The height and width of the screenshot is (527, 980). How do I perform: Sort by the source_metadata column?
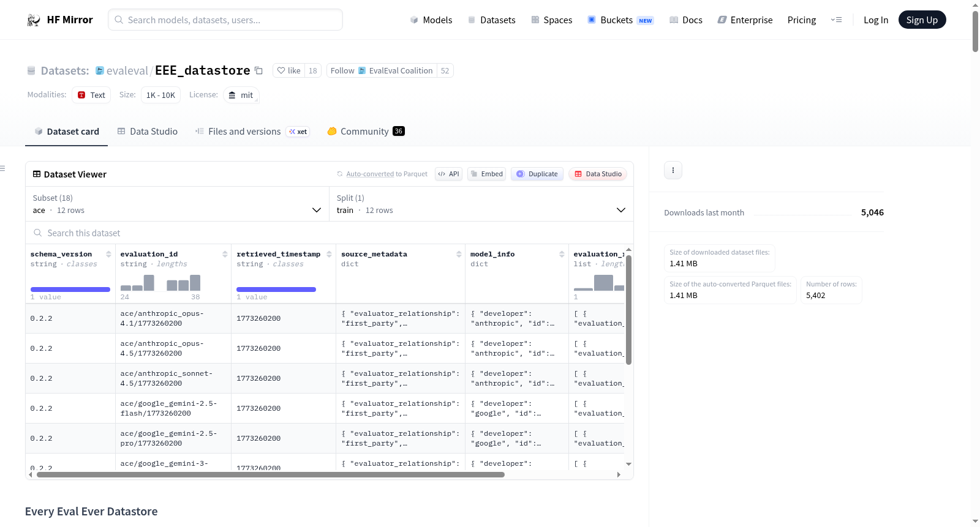[x=459, y=254]
